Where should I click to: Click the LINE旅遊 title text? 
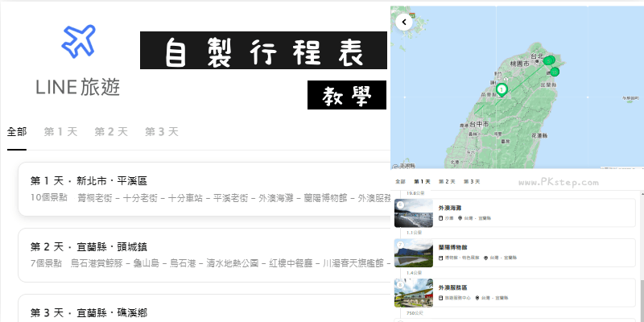click(78, 88)
